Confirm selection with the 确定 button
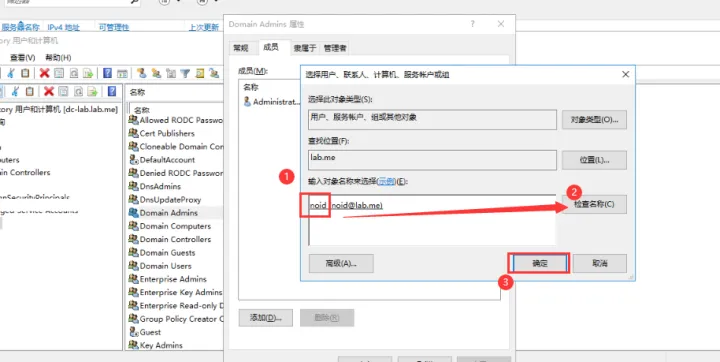 (x=540, y=264)
